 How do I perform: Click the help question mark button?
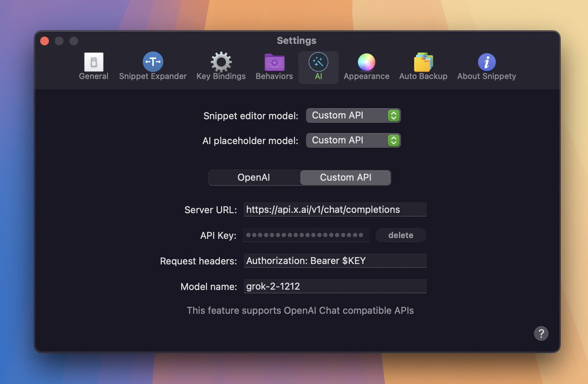coord(541,333)
